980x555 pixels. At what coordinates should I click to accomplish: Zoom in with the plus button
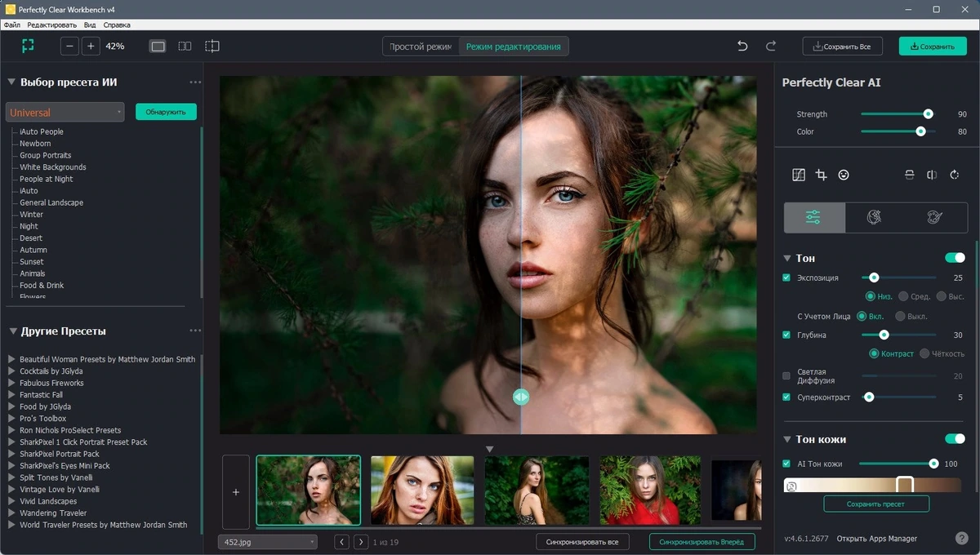coord(91,47)
